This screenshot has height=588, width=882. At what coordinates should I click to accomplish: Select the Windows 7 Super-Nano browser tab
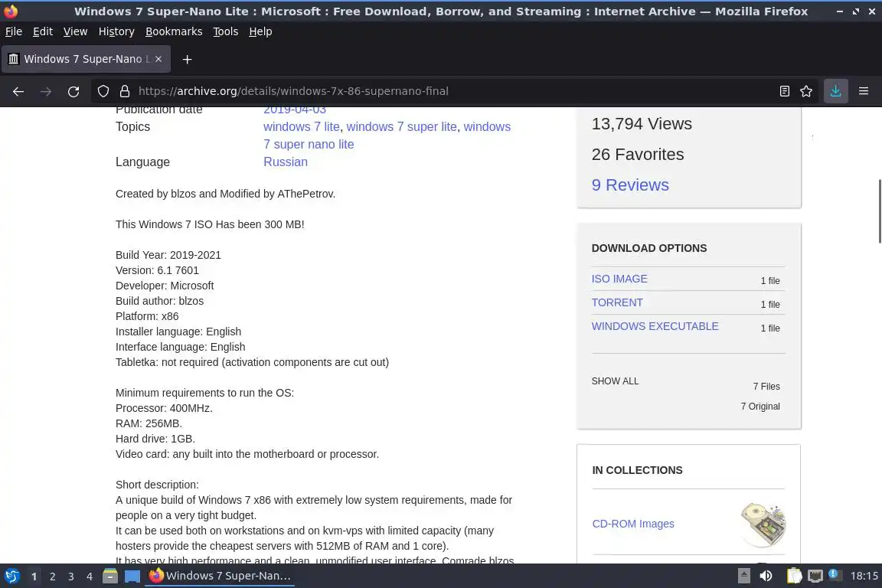(x=86, y=59)
